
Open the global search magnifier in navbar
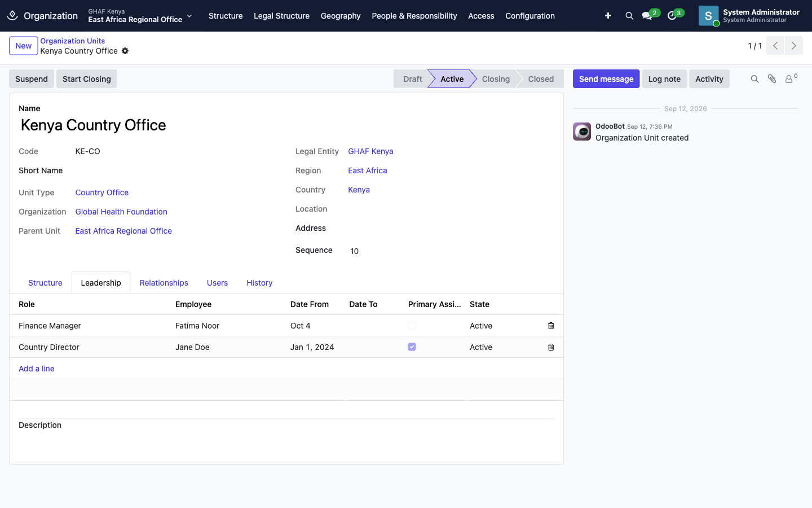coord(629,16)
